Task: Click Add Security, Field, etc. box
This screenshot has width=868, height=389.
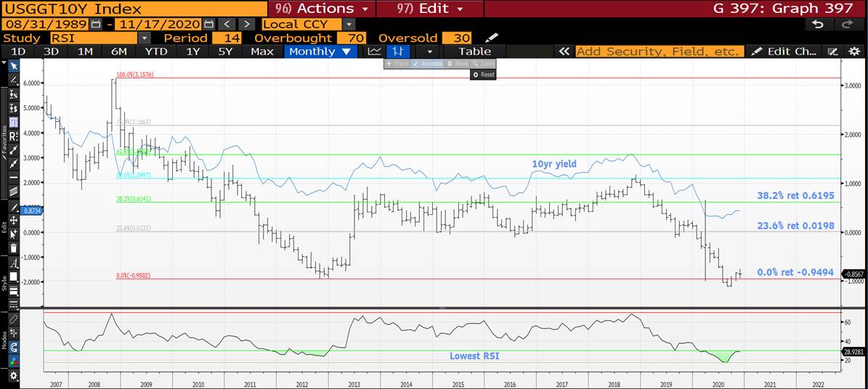Action: tap(659, 52)
